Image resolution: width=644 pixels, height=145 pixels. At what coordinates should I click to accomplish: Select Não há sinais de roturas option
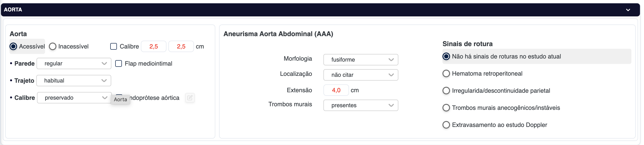point(446,57)
